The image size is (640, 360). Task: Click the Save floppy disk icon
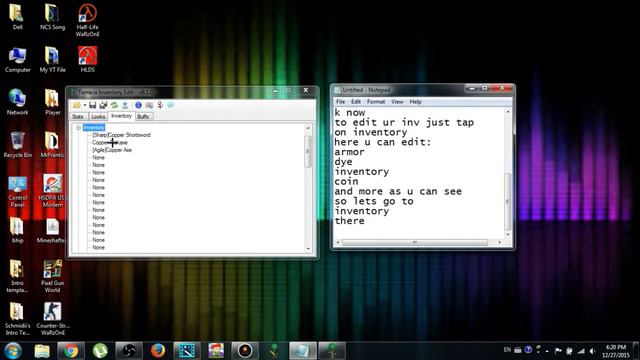coord(93,105)
